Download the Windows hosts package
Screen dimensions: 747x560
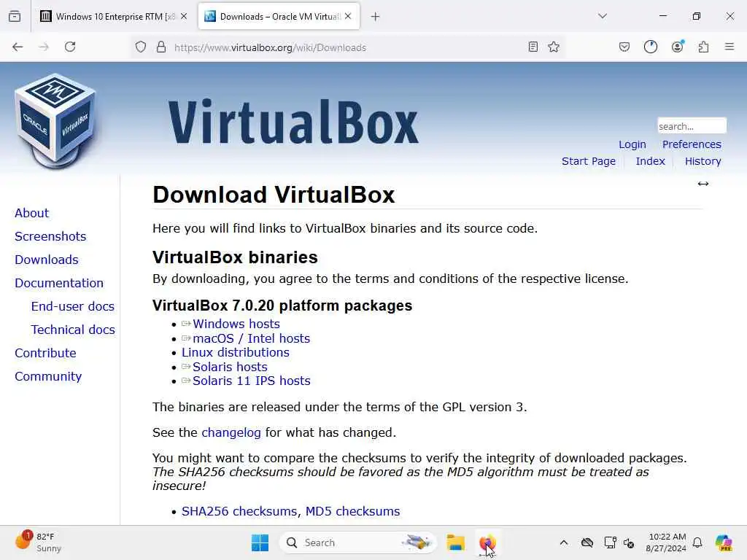tap(236, 324)
